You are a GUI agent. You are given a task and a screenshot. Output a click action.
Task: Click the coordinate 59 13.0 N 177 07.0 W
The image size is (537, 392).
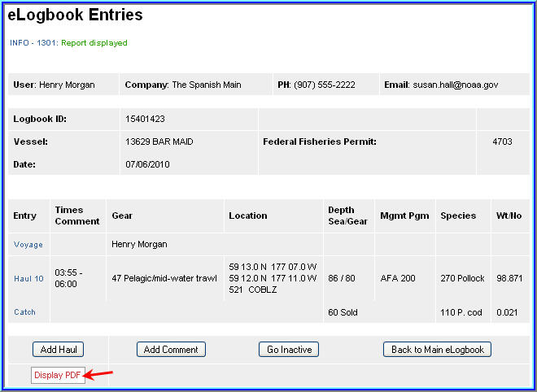click(273, 267)
